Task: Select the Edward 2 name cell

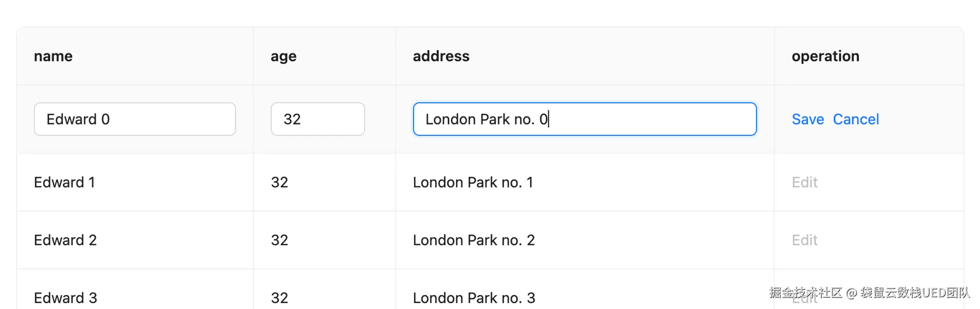Action: 65,240
